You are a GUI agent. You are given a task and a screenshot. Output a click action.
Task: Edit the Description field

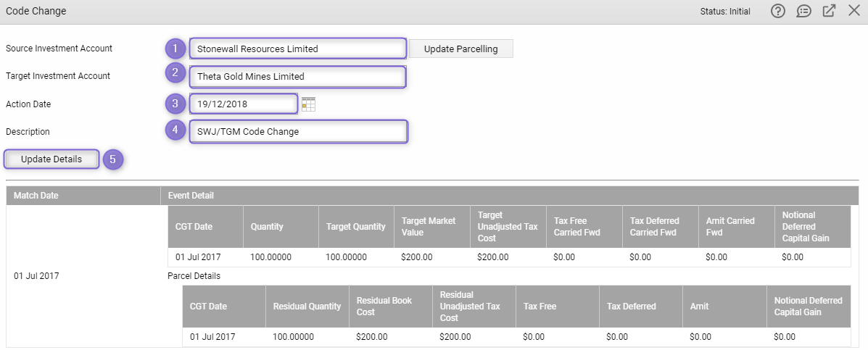298,132
